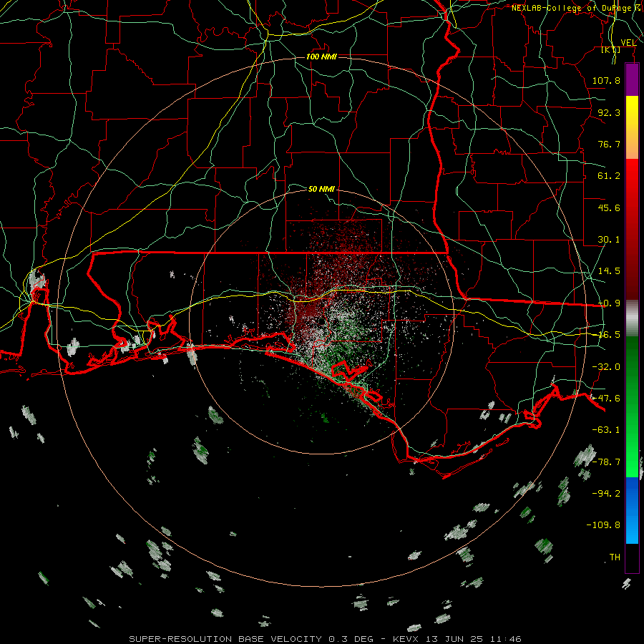Click the 107.8 velocity scale value

[606, 80]
